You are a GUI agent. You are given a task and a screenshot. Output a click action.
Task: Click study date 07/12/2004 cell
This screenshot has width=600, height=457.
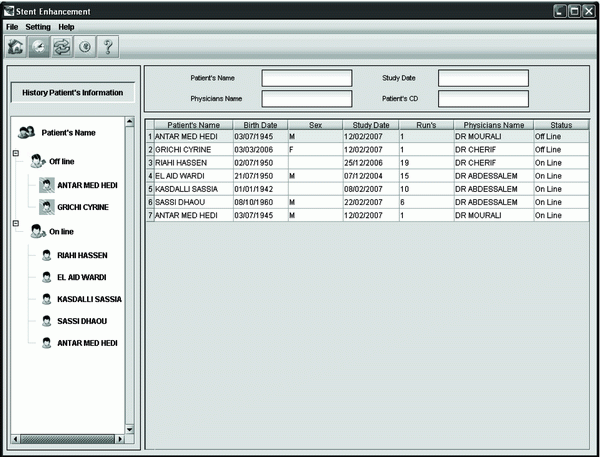pyautogui.click(x=371, y=176)
